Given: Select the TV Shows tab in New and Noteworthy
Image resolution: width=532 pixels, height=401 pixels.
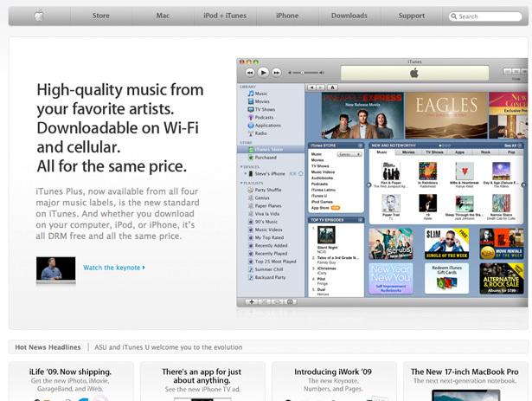Looking at the screenshot, I should [434, 152].
